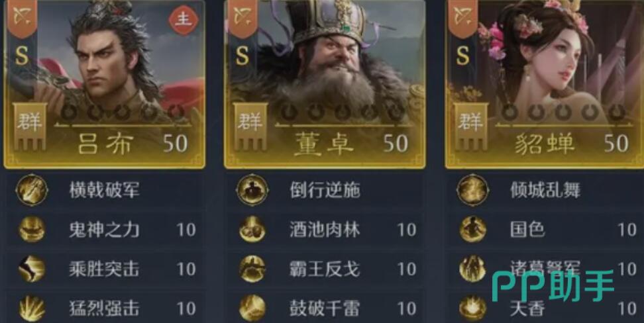Select the 横戟破军 skill name row
This screenshot has height=323, width=644.
point(104,190)
